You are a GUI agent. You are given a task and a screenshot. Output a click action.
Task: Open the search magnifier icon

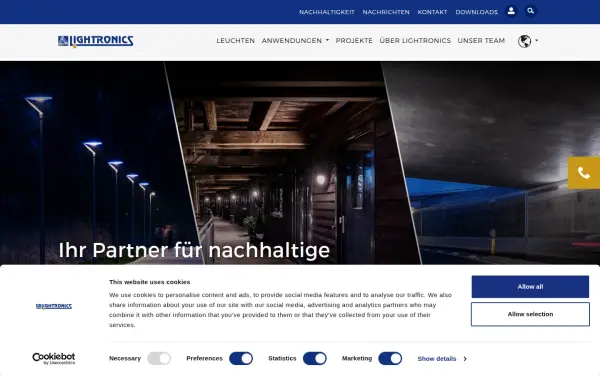click(530, 11)
